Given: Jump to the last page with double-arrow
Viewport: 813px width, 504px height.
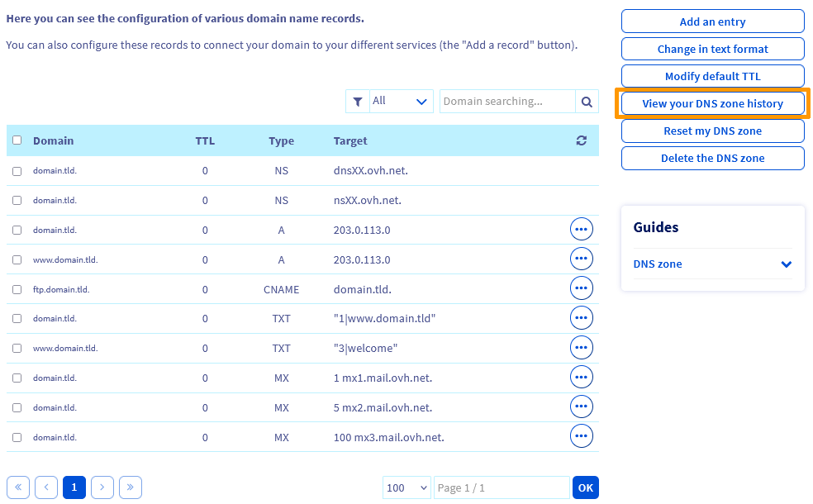Looking at the screenshot, I should coord(131,487).
